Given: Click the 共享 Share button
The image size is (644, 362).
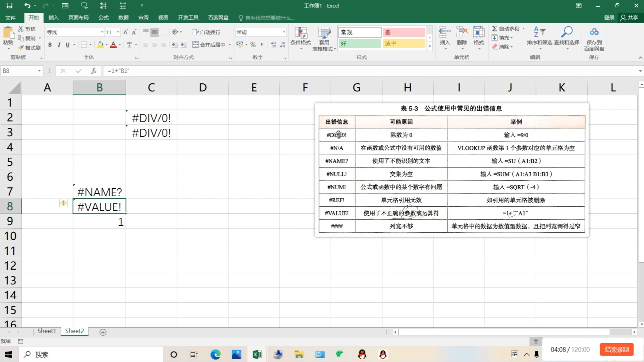Looking at the screenshot, I should tap(629, 18).
